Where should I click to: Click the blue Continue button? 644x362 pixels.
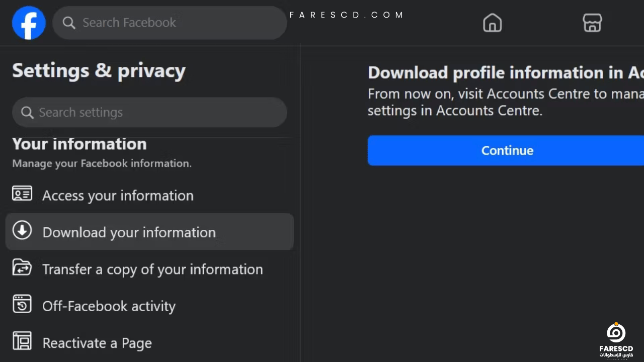[506, 150]
